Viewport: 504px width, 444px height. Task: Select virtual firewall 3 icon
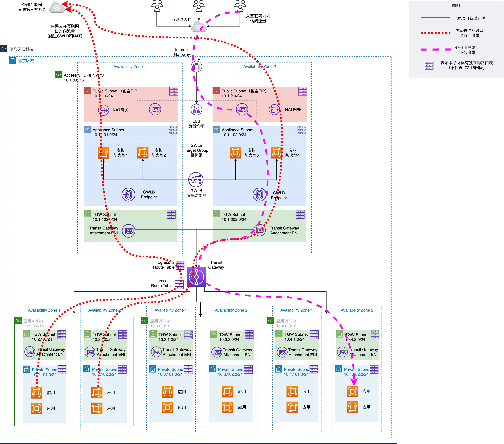click(x=235, y=153)
